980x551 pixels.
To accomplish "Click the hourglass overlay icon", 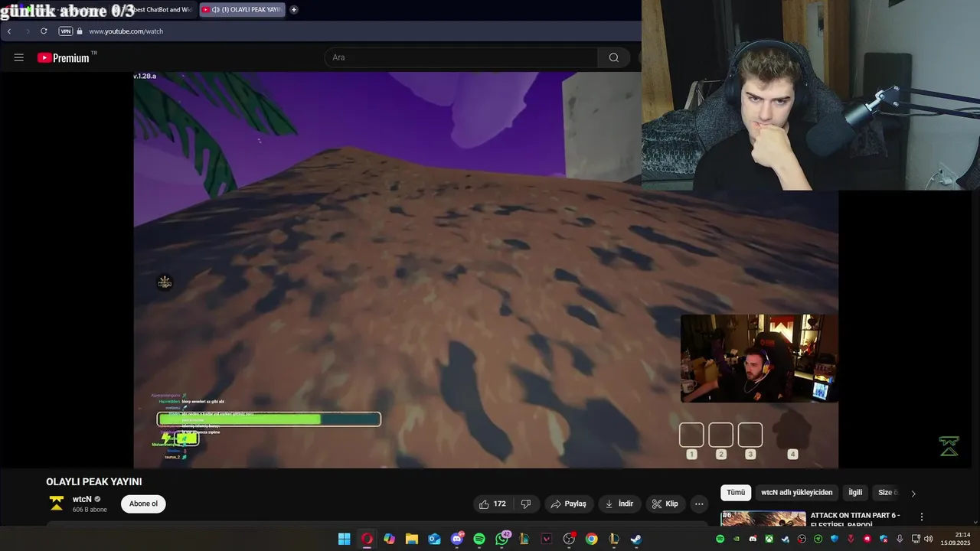I will tap(949, 446).
